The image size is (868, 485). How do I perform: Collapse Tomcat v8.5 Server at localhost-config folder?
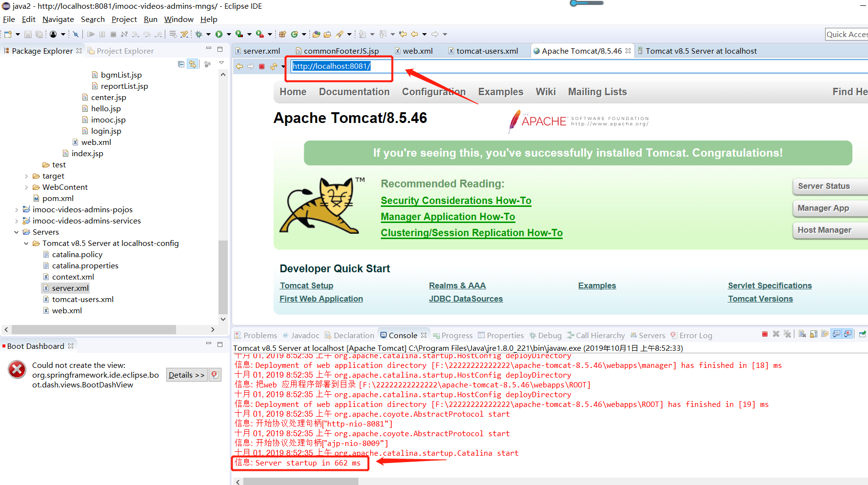(x=26, y=243)
